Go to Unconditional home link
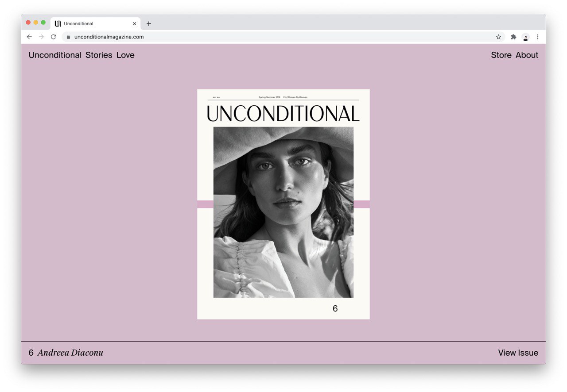Viewport: 567px width, 392px height. pyautogui.click(x=55, y=55)
